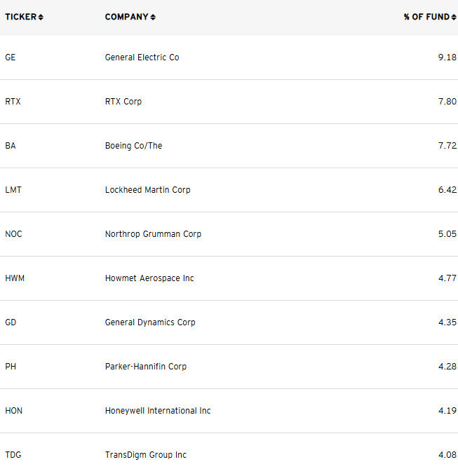
Task: Click the 9.18 fund percentage value
Action: coord(447,57)
